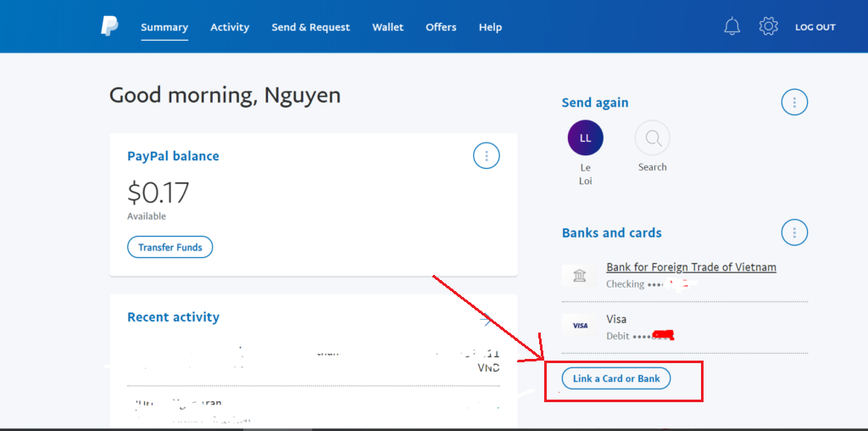Log out of PayPal account
This screenshot has width=868, height=431.
tap(815, 27)
